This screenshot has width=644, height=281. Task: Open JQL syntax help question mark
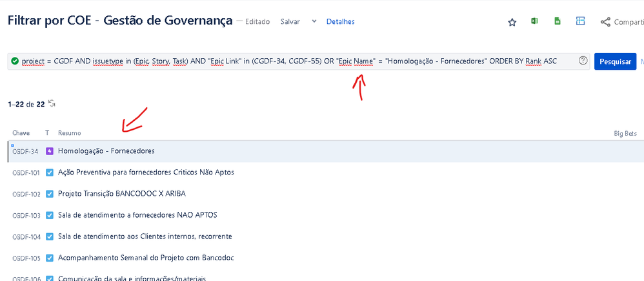583,61
